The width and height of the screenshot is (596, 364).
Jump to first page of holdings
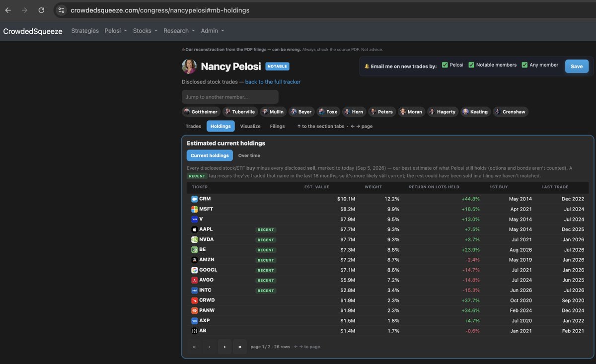(194, 347)
